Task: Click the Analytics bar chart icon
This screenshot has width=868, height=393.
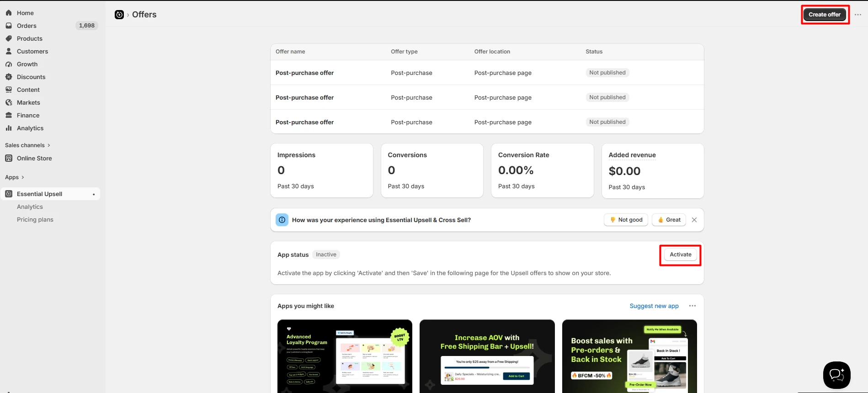Action: 9,128
